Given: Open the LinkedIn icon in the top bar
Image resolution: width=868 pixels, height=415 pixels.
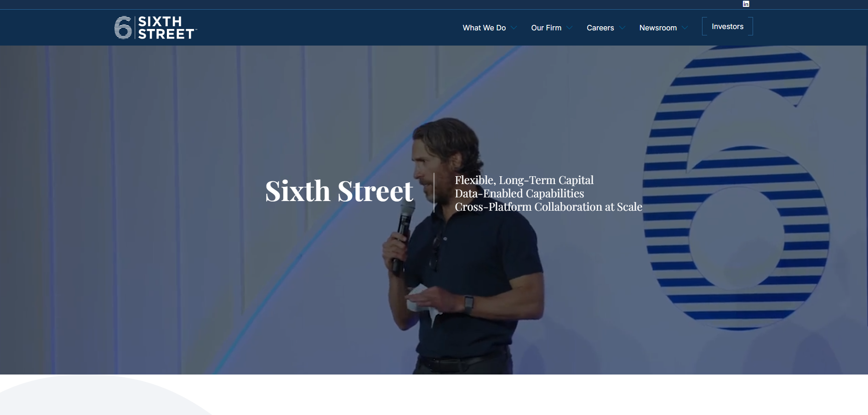Looking at the screenshot, I should click(x=746, y=4).
